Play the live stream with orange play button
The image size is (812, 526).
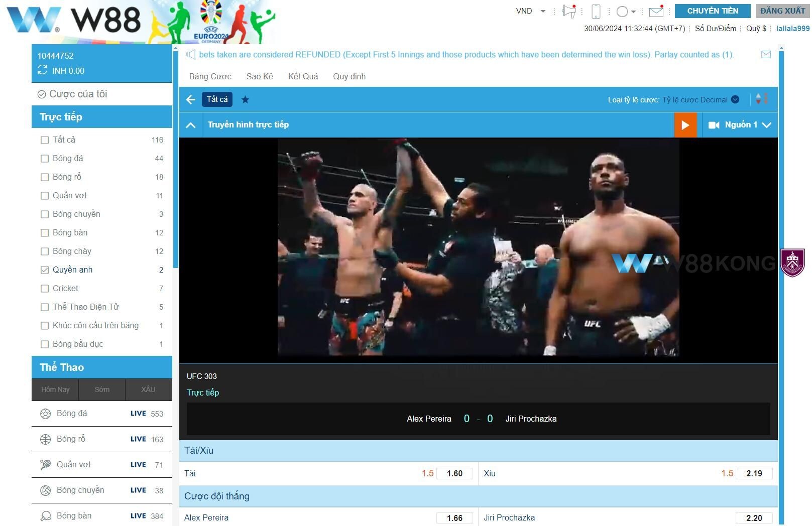point(685,125)
